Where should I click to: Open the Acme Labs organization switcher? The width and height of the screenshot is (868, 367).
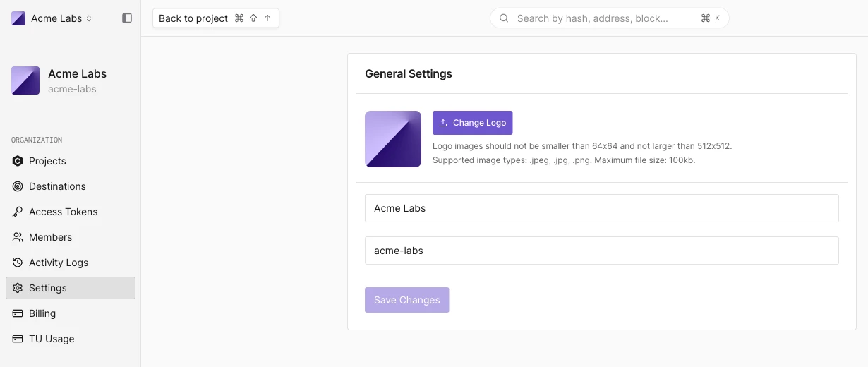click(x=52, y=18)
